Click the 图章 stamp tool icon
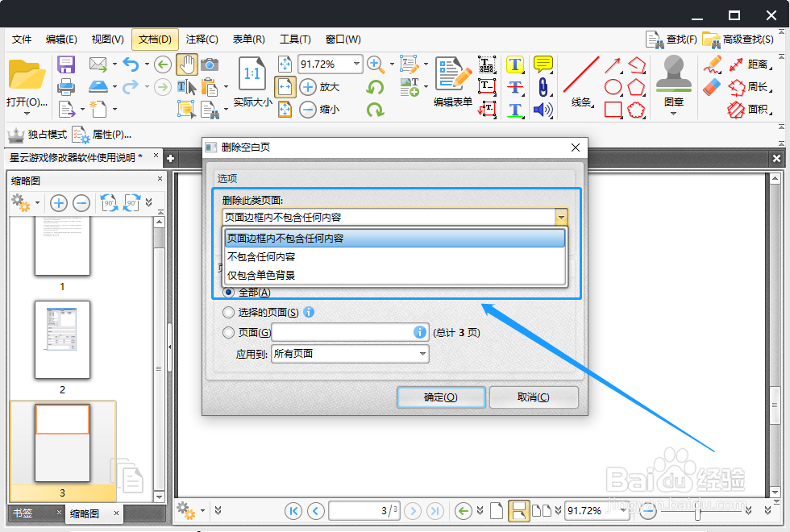 672,78
